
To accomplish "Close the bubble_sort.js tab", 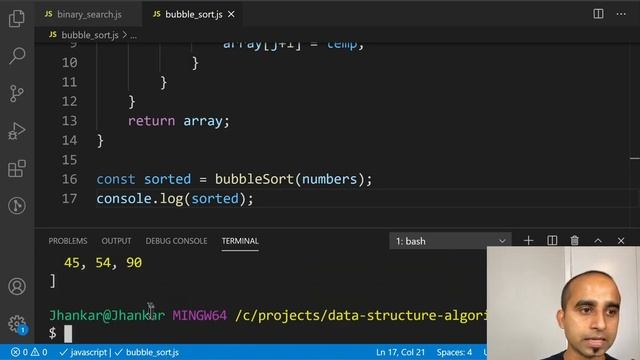I will click(231, 14).
